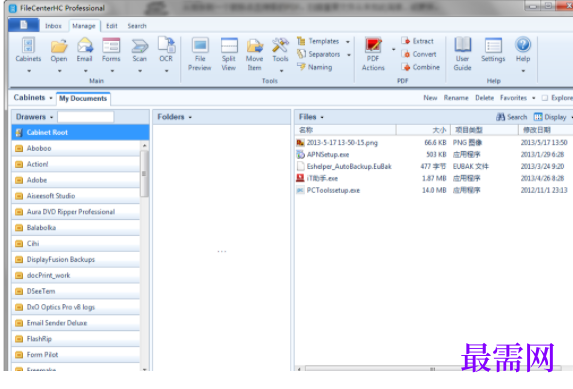Click the files list horizontal scrollbar
573x389 pixels.
432,369
